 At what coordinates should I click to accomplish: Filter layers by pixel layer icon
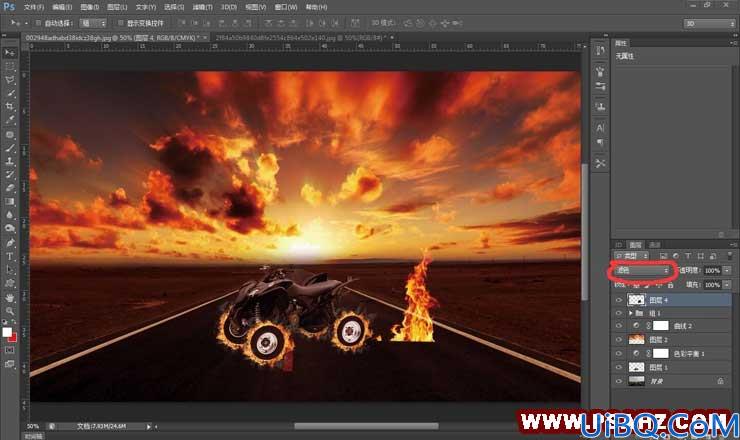pos(663,256)
